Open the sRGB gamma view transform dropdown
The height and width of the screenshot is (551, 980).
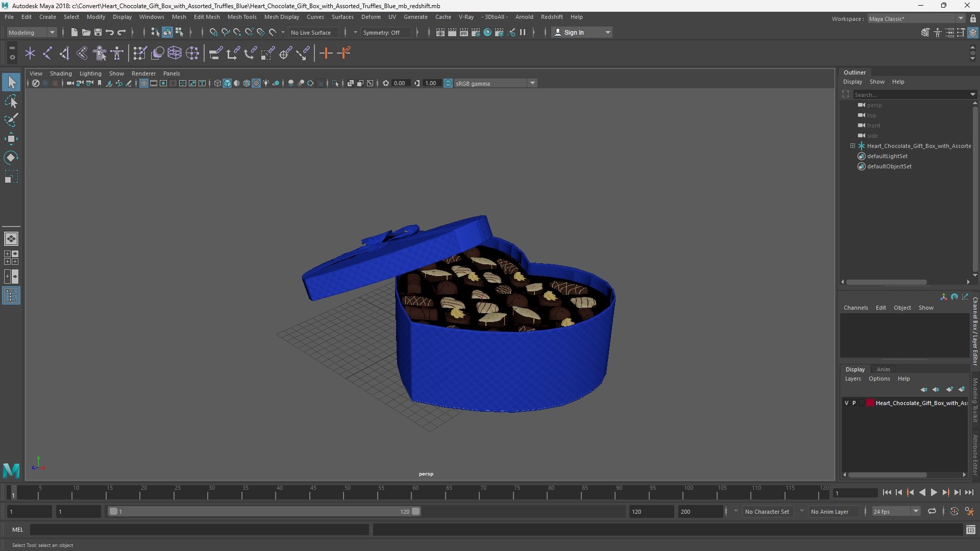click(496, 83)
